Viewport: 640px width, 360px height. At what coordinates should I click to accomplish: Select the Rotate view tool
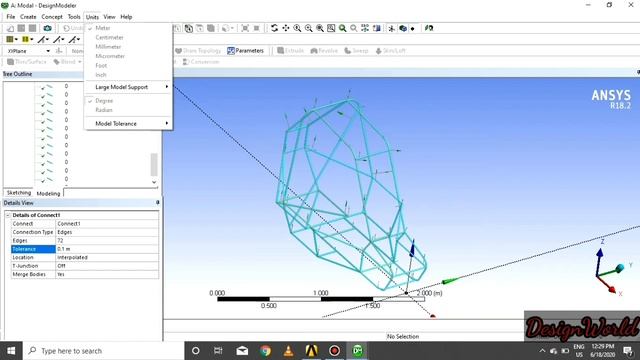tap(274, 28)
